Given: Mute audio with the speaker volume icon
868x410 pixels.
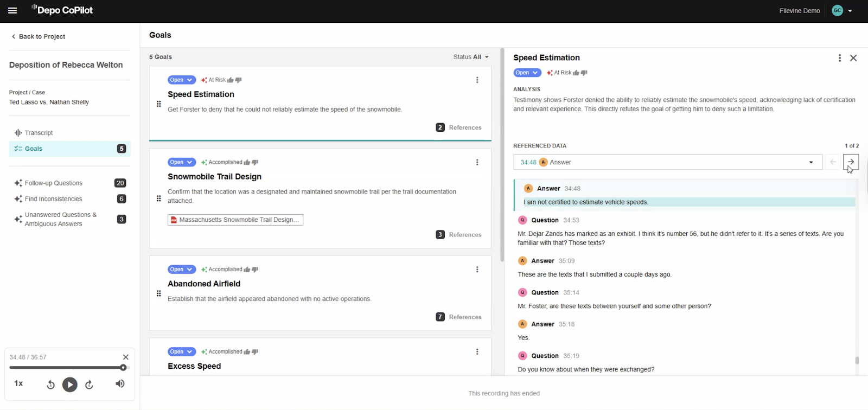Looking at the screenshot, I should click(120, 384).
